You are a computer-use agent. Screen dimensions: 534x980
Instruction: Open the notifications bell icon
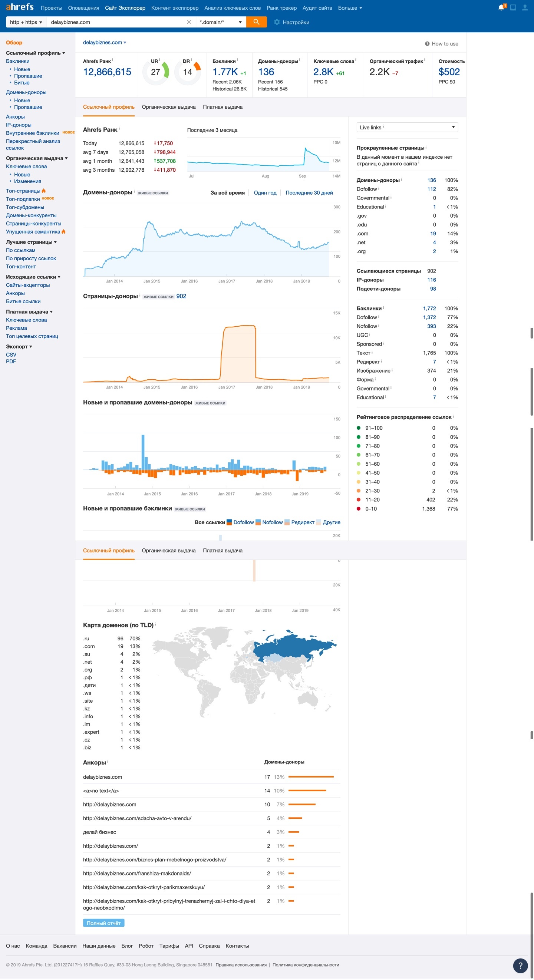(501, 8)
